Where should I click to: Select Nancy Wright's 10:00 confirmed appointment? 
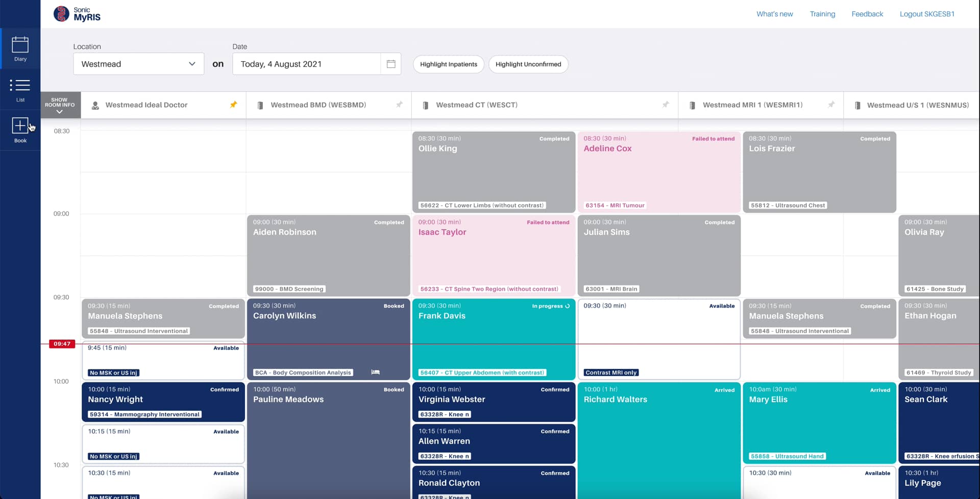coord(163,402)
